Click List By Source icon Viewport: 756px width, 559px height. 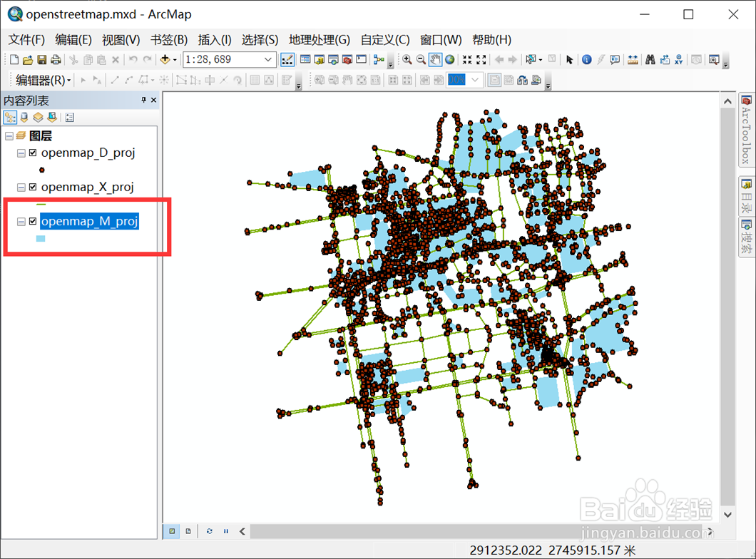click(24, 117)
